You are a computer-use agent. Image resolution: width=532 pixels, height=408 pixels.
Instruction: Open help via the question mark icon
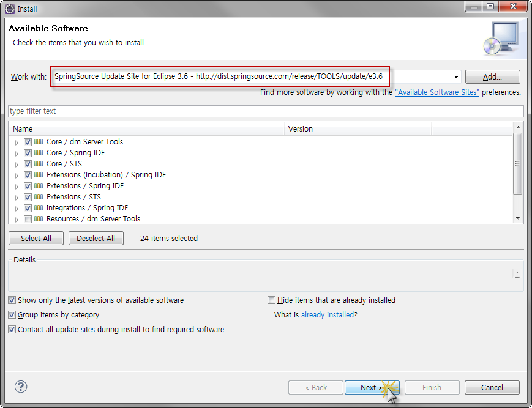(21, 387)
